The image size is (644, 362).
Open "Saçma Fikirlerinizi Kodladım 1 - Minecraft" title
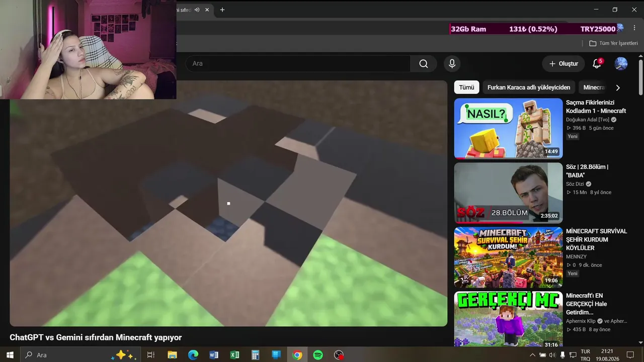point(596,107)
